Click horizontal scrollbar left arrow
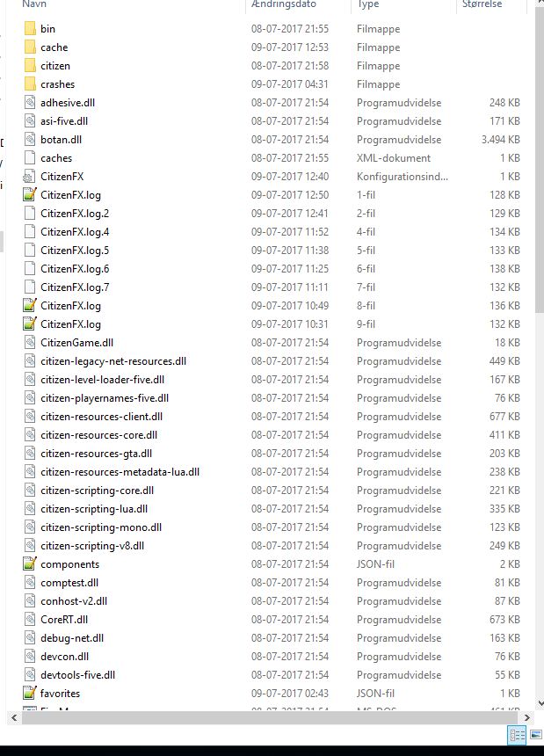Viewport: 544px width, 756px height. 14,718
